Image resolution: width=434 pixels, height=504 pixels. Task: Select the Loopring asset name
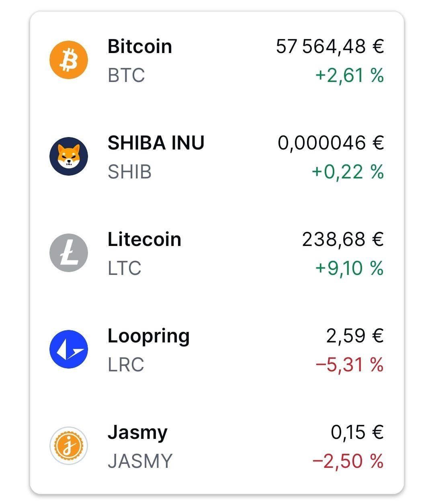click(x=149, y=337)
